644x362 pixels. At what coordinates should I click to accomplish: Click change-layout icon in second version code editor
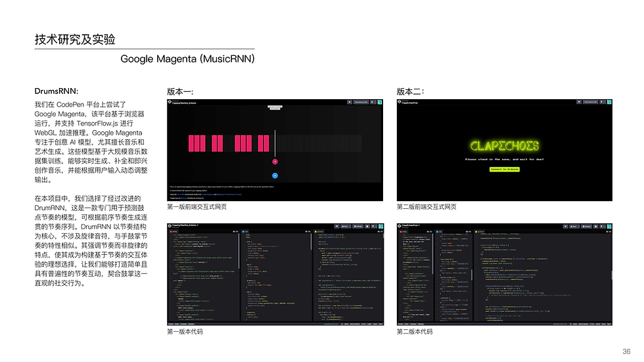click(x=596, y=226)
